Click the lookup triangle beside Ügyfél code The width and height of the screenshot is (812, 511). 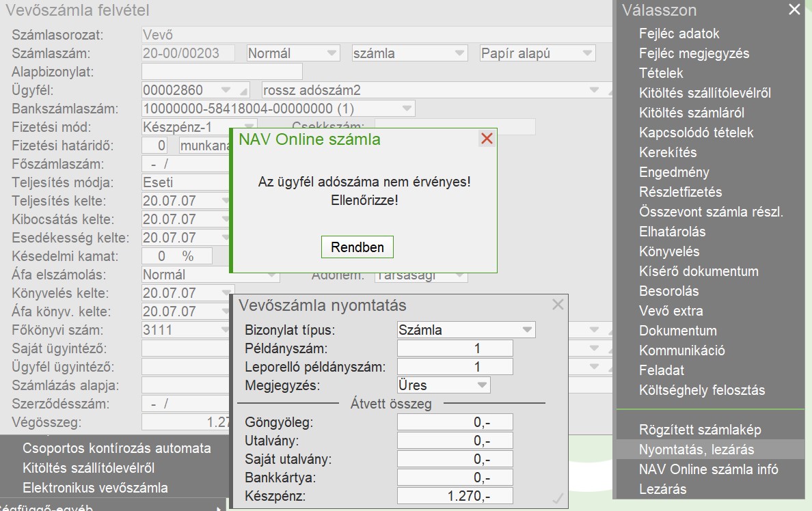(244, 91)
